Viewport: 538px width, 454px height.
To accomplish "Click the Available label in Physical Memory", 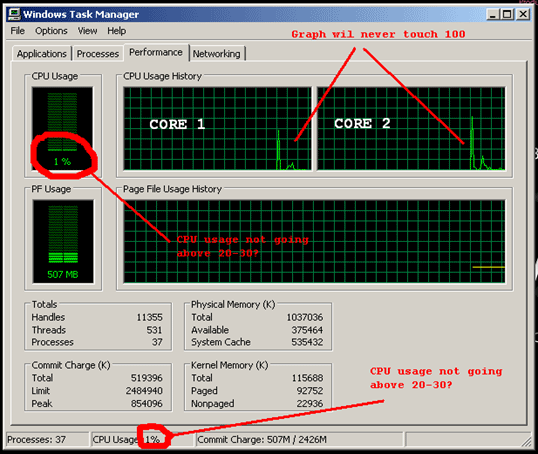I will [x=210, y=330].
